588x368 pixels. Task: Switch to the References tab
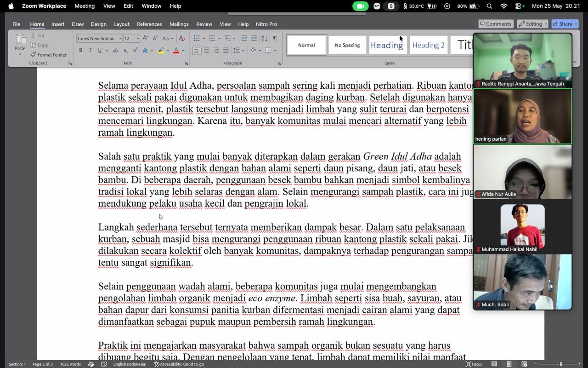click(x=149, y=24)
